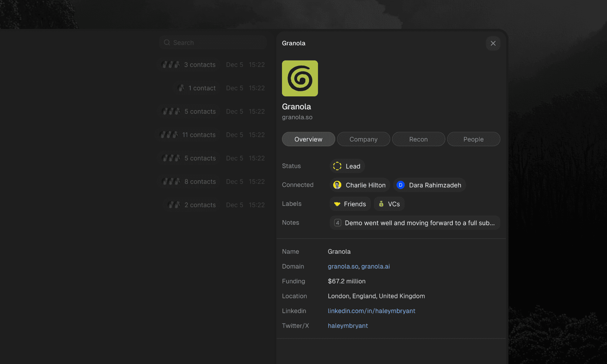Close the Granola detail panel
Image resolution: width=607 pixels, height=364 pixels.
[x=493, y=43]
